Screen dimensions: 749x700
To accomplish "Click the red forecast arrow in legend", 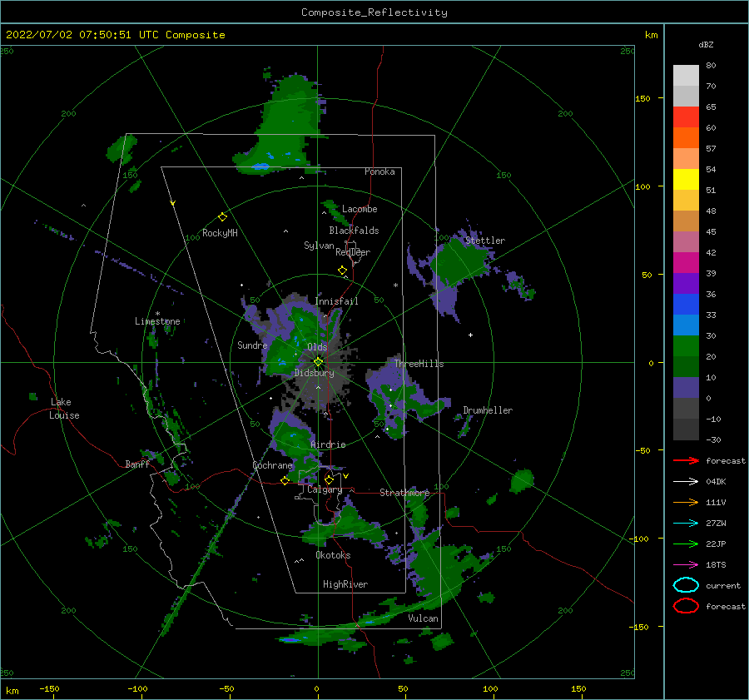I will pyautogui.click(x=686, y=460).
